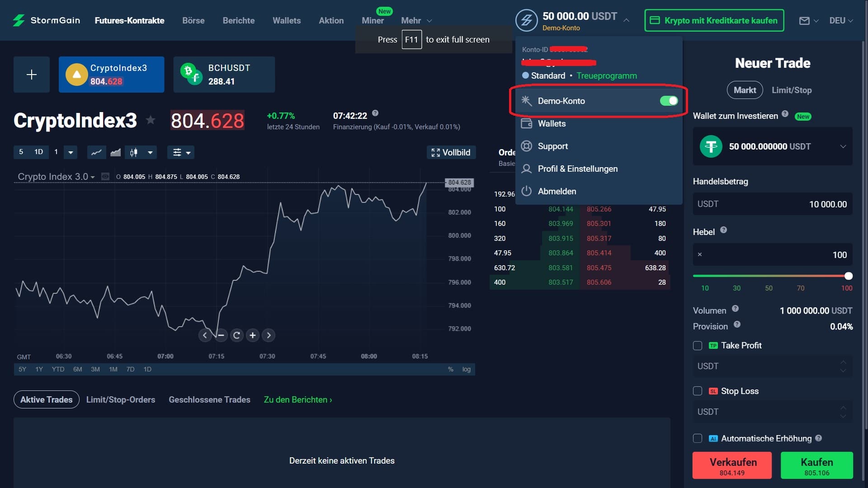The width and height of the screenshot is (868, 488).
Task: Select the area chart type icon
Action: click(115, 153)
